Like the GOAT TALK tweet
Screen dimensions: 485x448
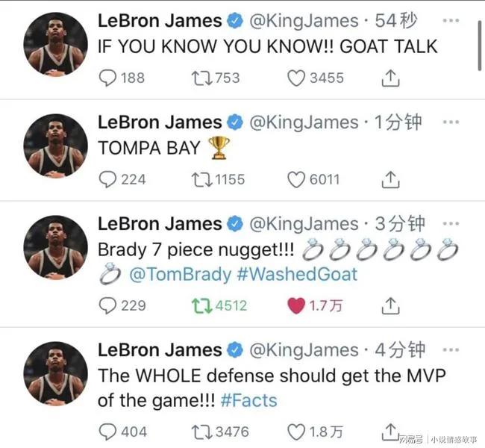point(297,77)
